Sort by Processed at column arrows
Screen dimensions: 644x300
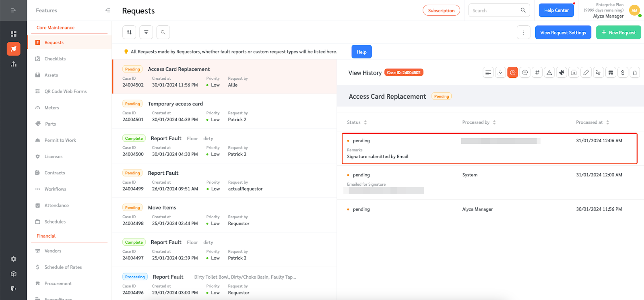click(608, 122)
